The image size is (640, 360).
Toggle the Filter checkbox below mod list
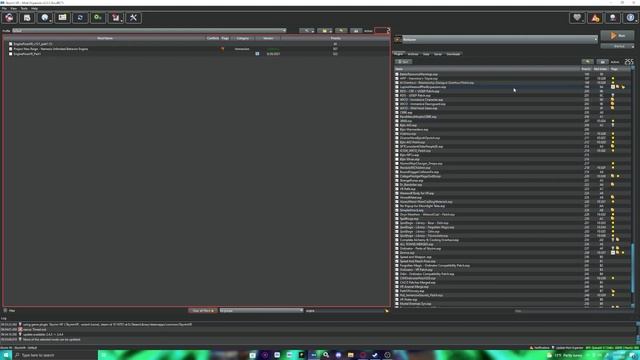point(5,311)
